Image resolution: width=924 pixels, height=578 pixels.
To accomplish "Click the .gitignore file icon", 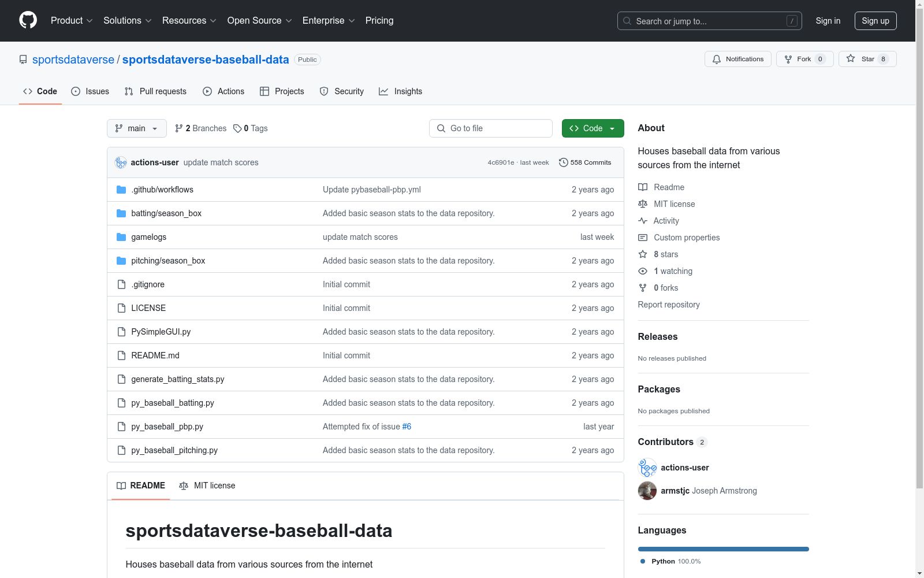I will (x=121, y=284).
